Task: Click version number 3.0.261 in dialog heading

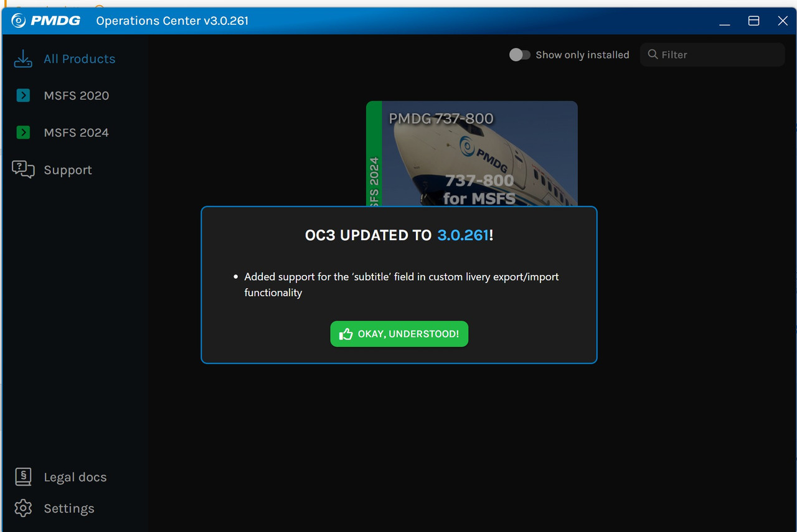Action: tap(463, 235)
